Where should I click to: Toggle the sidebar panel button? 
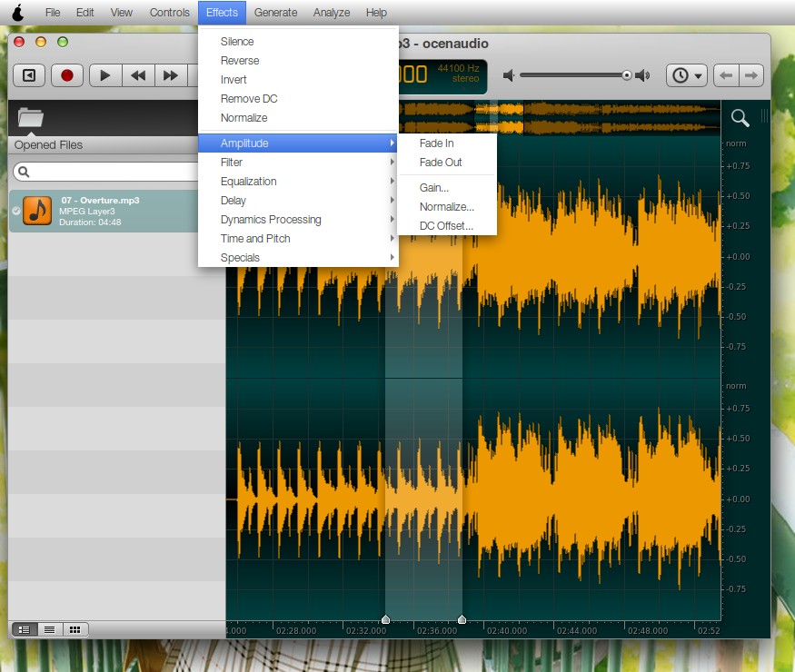[29, 75]
